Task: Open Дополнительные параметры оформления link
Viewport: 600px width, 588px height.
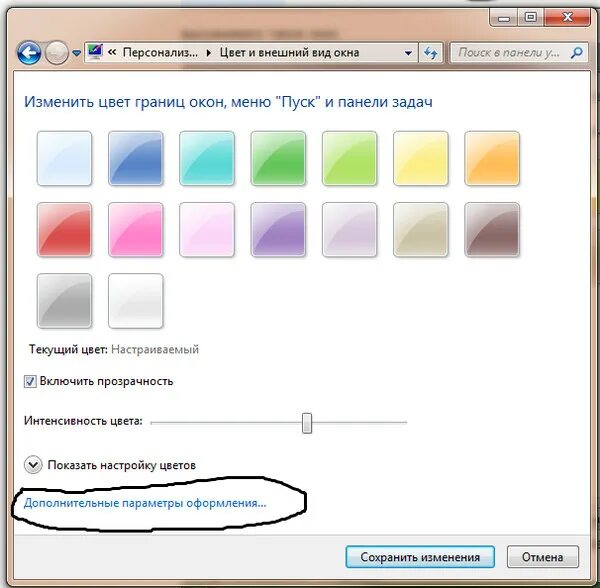Action: [x=145, y=503]
